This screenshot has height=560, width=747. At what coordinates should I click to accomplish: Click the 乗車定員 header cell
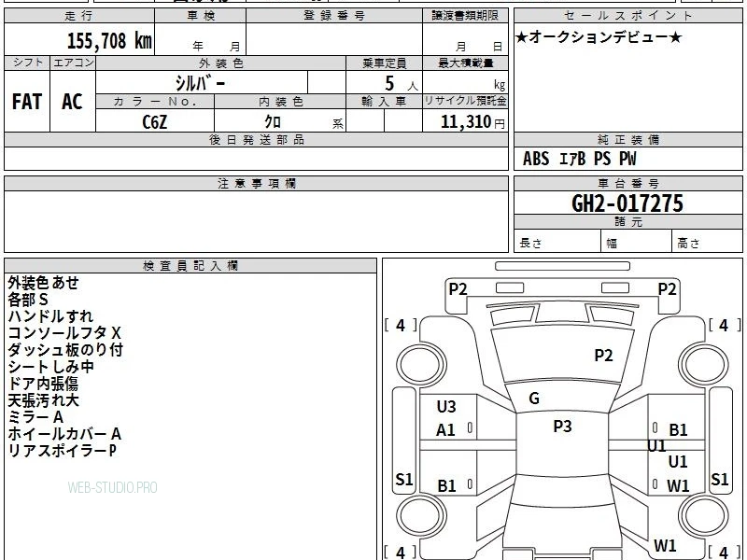point(384,63)
